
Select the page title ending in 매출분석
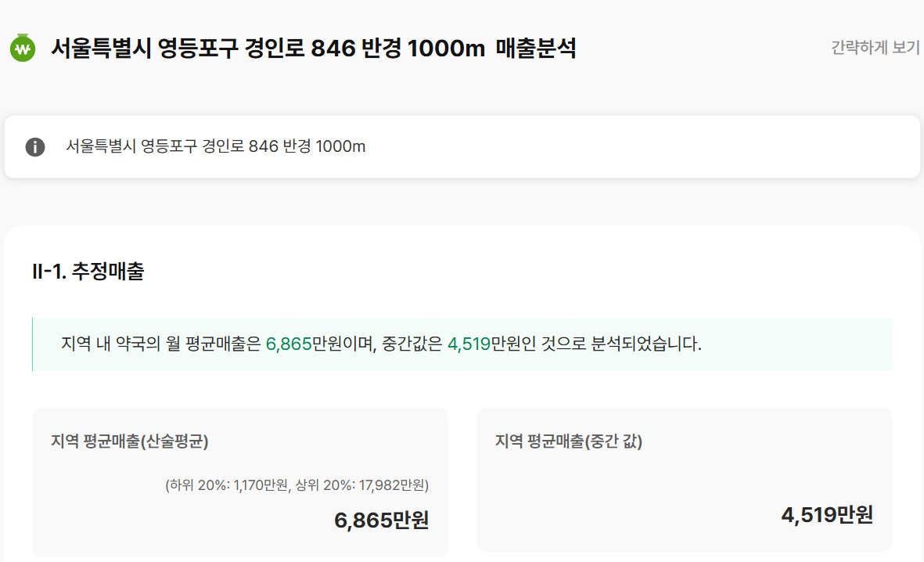coord(313,49)
